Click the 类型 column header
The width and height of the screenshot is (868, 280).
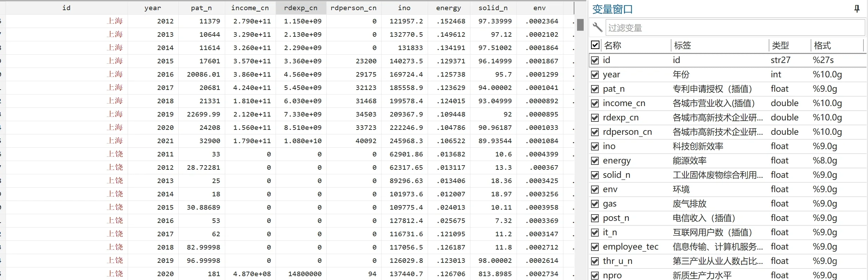click(x=789, y=45)
